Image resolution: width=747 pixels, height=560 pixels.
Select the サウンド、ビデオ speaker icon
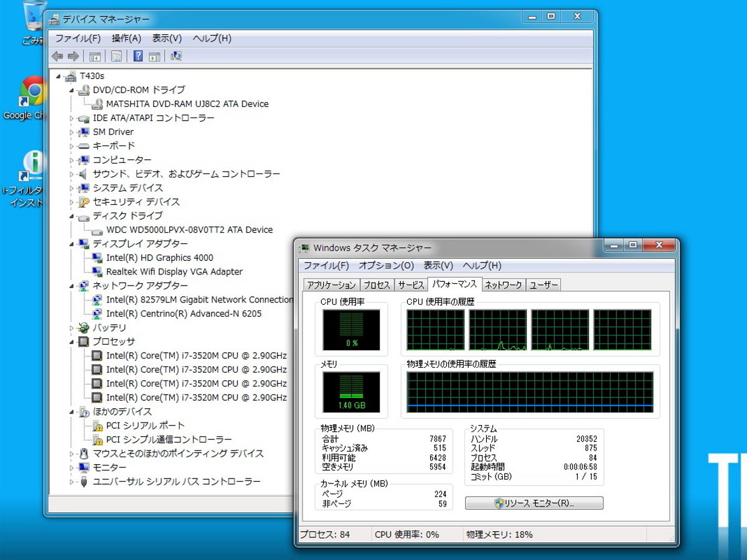(x=84, y=174)
